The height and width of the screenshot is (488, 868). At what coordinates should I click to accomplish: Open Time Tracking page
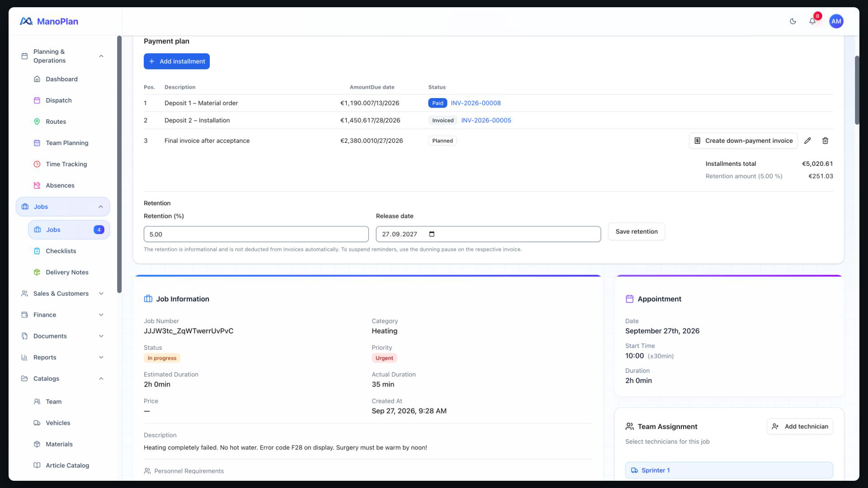click(x=66, y=164)
